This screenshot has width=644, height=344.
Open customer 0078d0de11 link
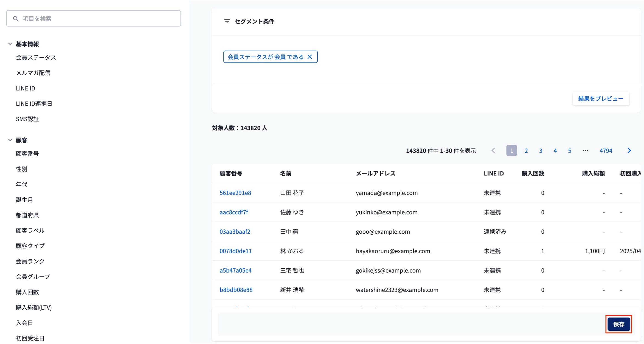236,251
